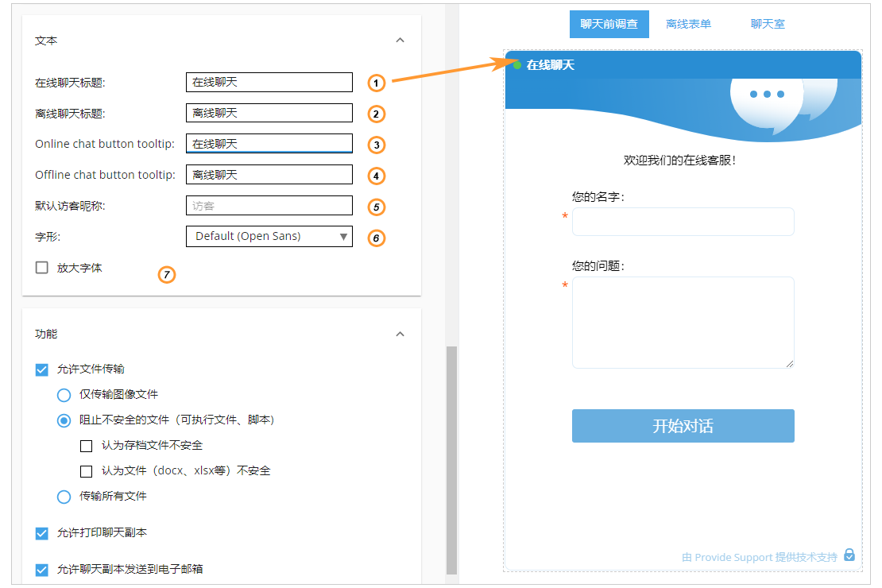The image size is (882, 588).
Task: Collapse the 文本 section chevron
Action: [400, 40]
